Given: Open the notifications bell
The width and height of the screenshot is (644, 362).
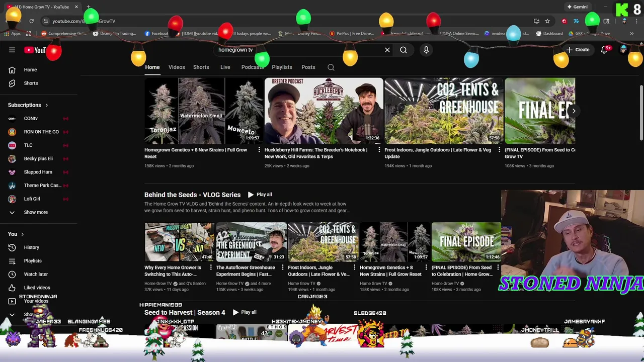Looking at the screenshot, I should point(604,50).
